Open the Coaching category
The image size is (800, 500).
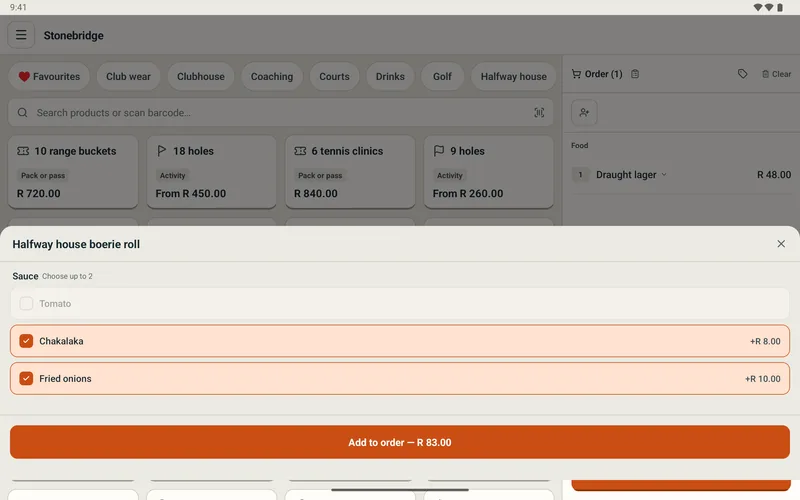(272, 77)
